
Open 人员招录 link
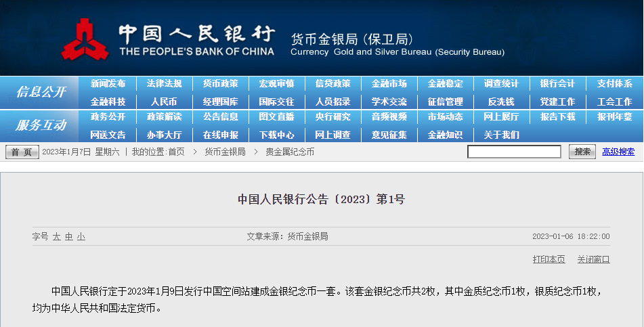[332, 102]
